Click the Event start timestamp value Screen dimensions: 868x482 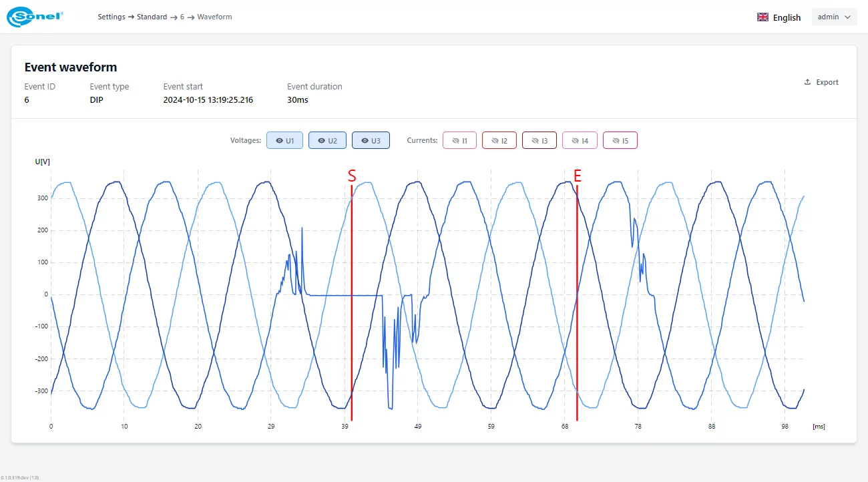(x=208, y=100)
